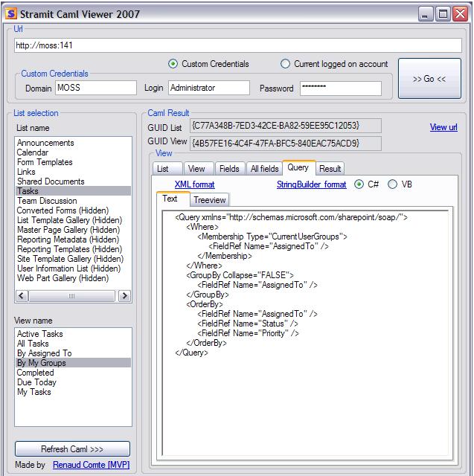
Task: Select the Due Today view
Action: (x=73, y=382)
